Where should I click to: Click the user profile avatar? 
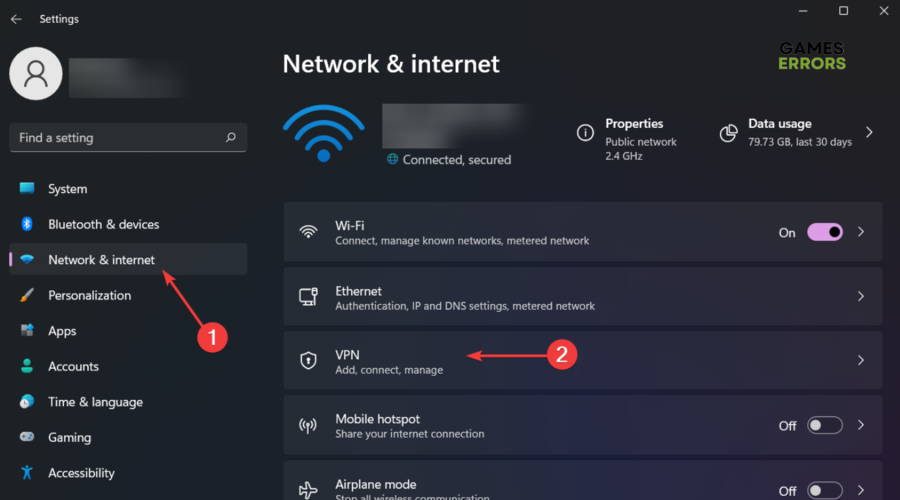[36, 74]
